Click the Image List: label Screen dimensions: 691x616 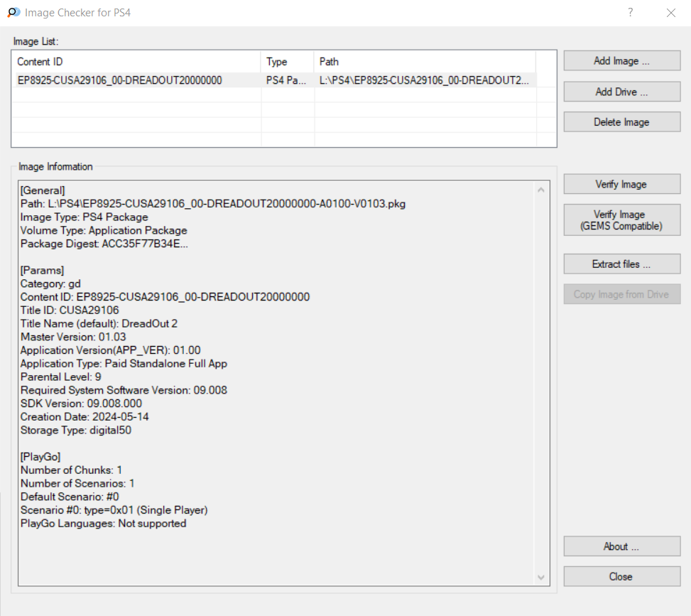(36, 41)
